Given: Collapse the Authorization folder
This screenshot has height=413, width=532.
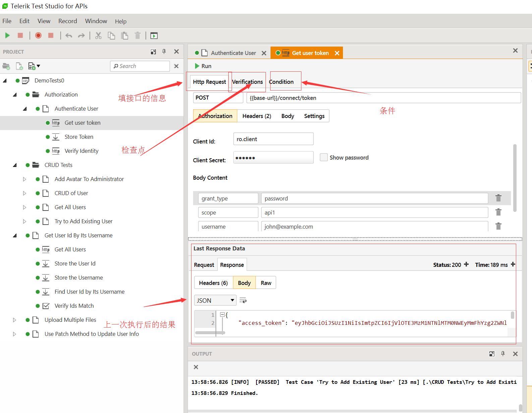Looking at the screenshot, I should (15, 95).
